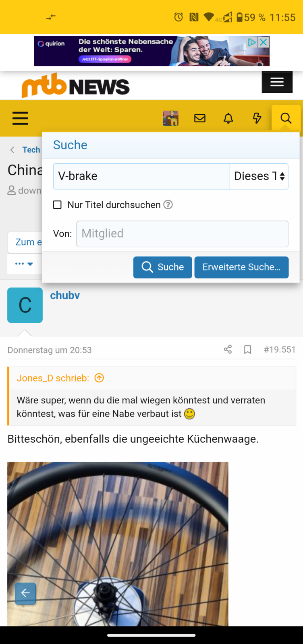Share post #19.551 via share icon
303x644 pixels.
pyautogui.click(x=228, y=349)
